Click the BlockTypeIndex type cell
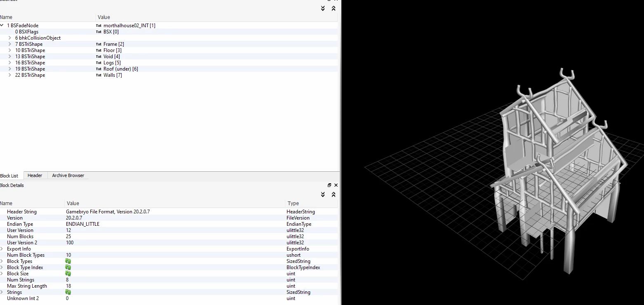The image size is (644, 305). (303, 267)
